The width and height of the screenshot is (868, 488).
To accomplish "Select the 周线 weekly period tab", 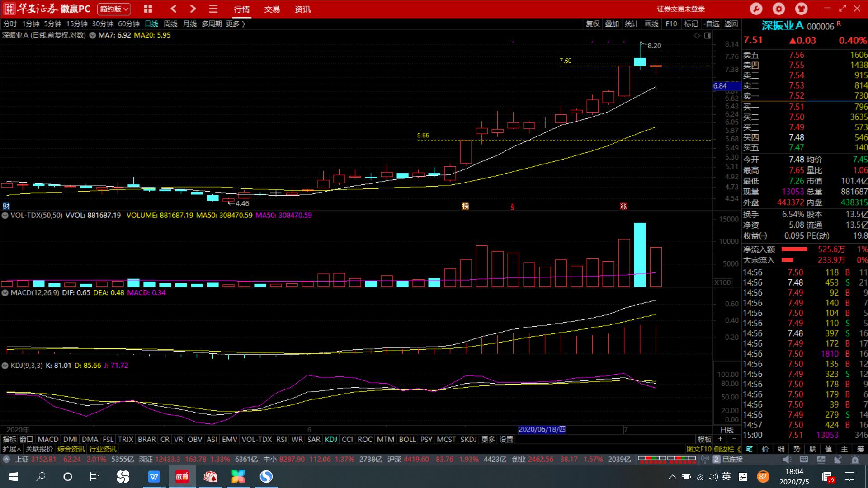I will (170, 24).
